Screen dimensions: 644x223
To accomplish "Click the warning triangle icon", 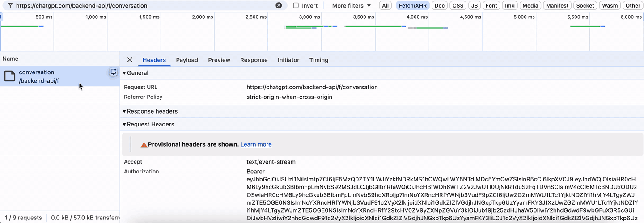I will coord(144,145).
